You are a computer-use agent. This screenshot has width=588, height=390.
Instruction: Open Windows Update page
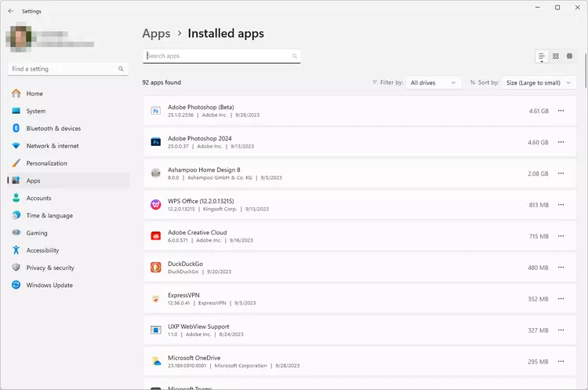68,286
